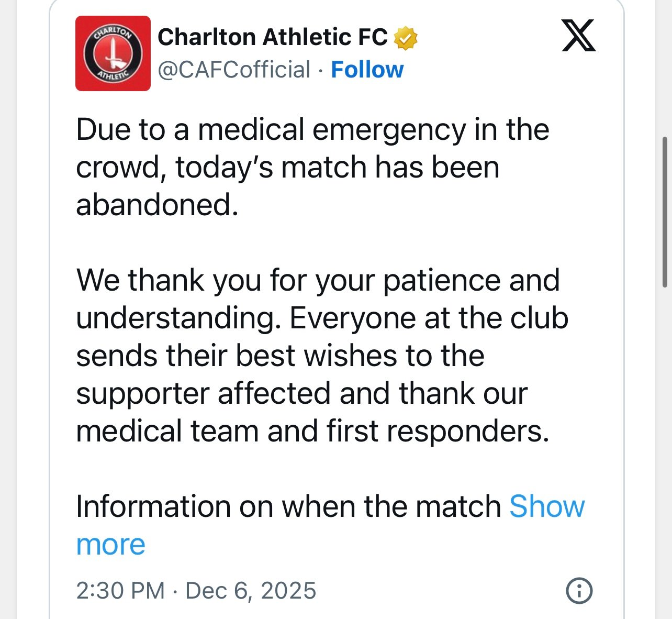The height and width of the screenshot is (619, 672).
Task: Click the "supporter affected and thank our" line
Action: pyautogui.click(x=301, y=394)
